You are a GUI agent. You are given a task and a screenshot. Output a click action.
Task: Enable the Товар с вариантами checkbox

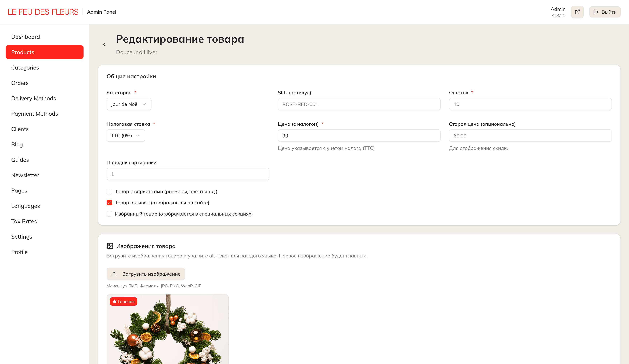tap(109, 191)
